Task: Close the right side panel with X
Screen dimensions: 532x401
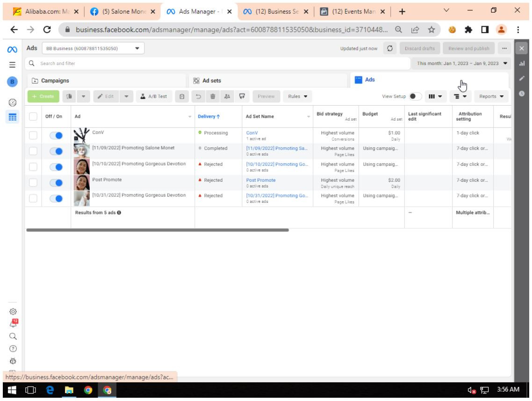Action: [522, 49]
